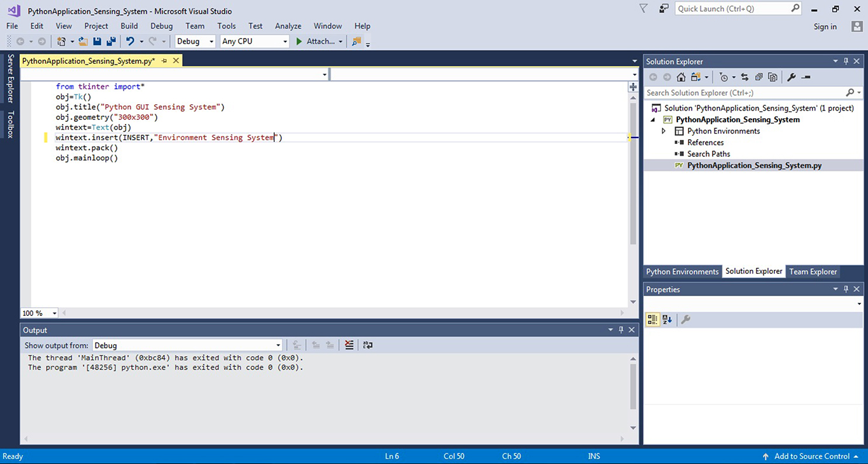The height and width of the screenshot is (464, 868).
Task: Click Home icon in Solution Explorer toolbar
Action: tap(681, 77)
